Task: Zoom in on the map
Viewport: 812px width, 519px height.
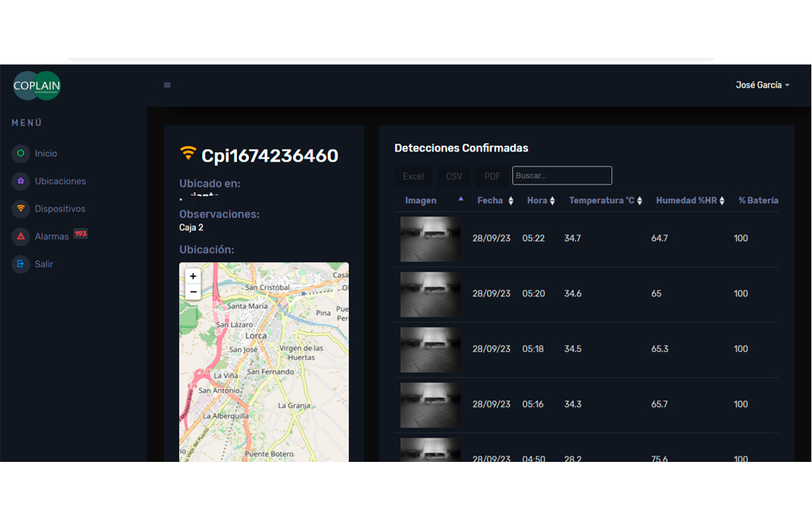Action: coord(193,277)
